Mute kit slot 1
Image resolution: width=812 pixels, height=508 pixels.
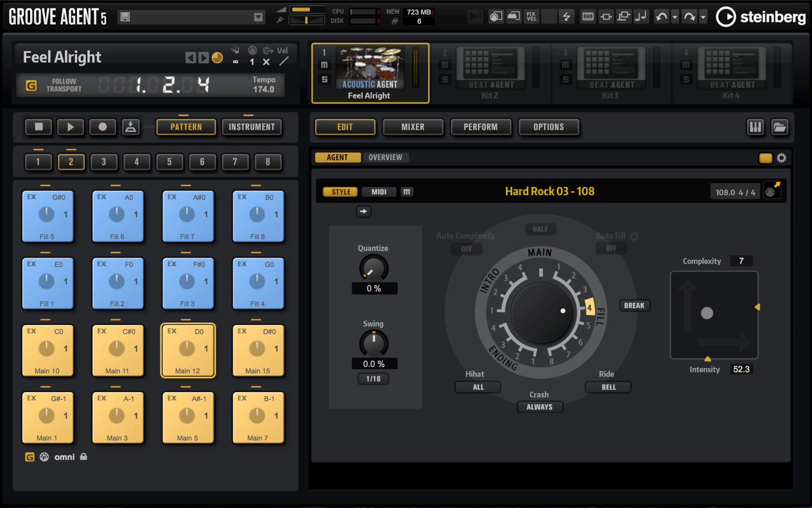324,65
